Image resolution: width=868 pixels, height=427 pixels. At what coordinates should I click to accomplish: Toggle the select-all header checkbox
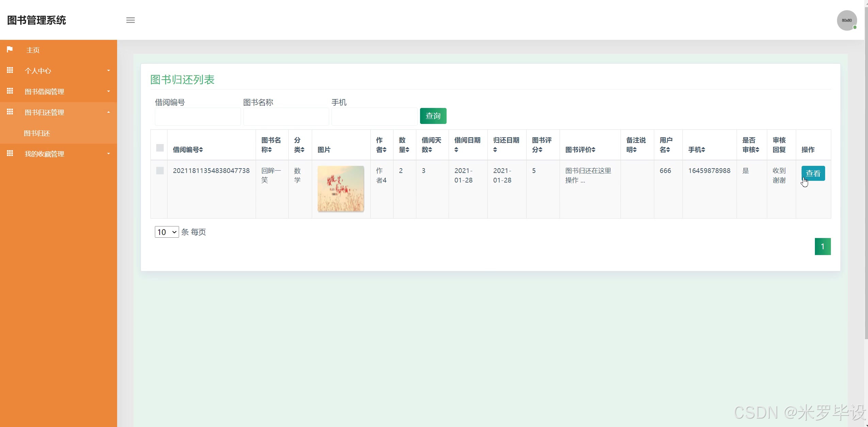point(160,148)
